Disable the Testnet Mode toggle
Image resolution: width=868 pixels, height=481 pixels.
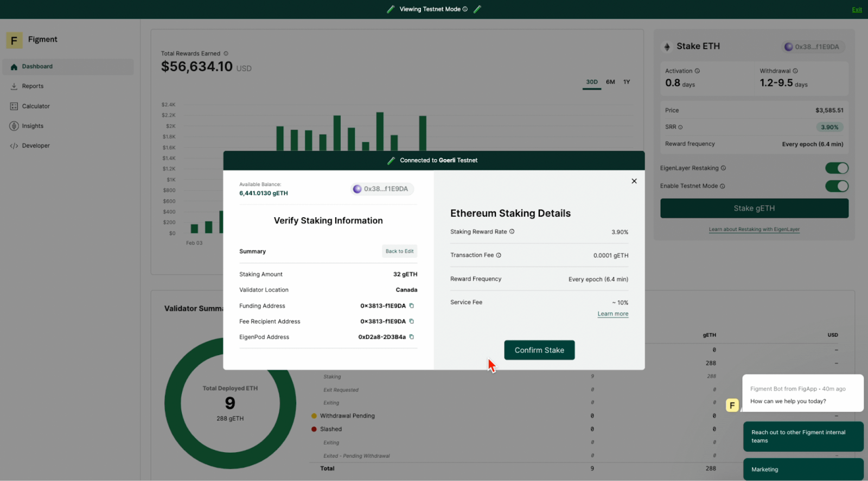(836, 186)
